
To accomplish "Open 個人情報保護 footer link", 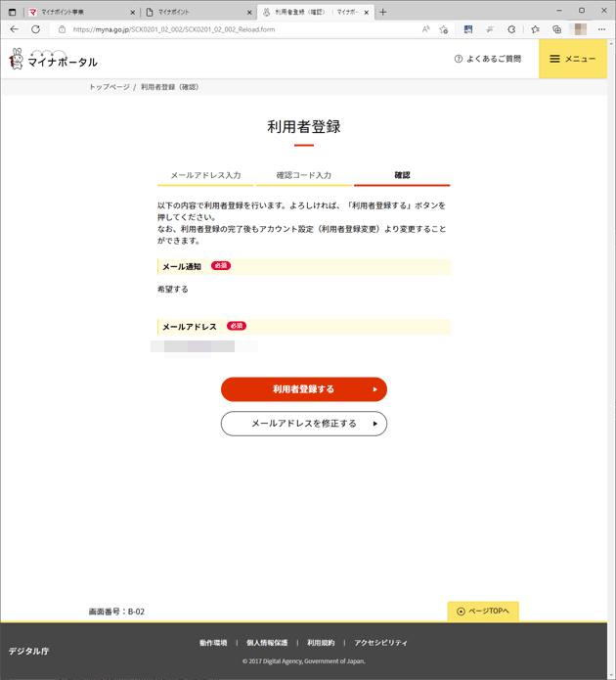I will [x=267, y=643].
